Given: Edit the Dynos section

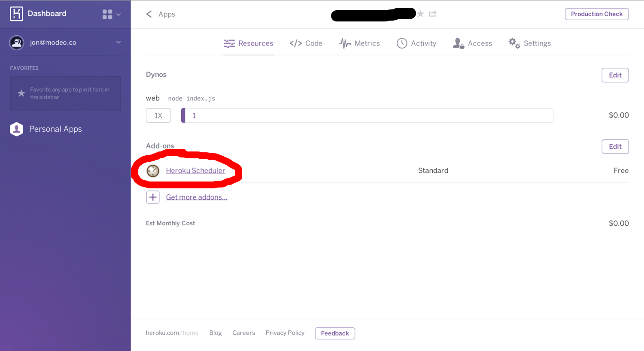Looking at the screenshot, I should click(615, 75).
